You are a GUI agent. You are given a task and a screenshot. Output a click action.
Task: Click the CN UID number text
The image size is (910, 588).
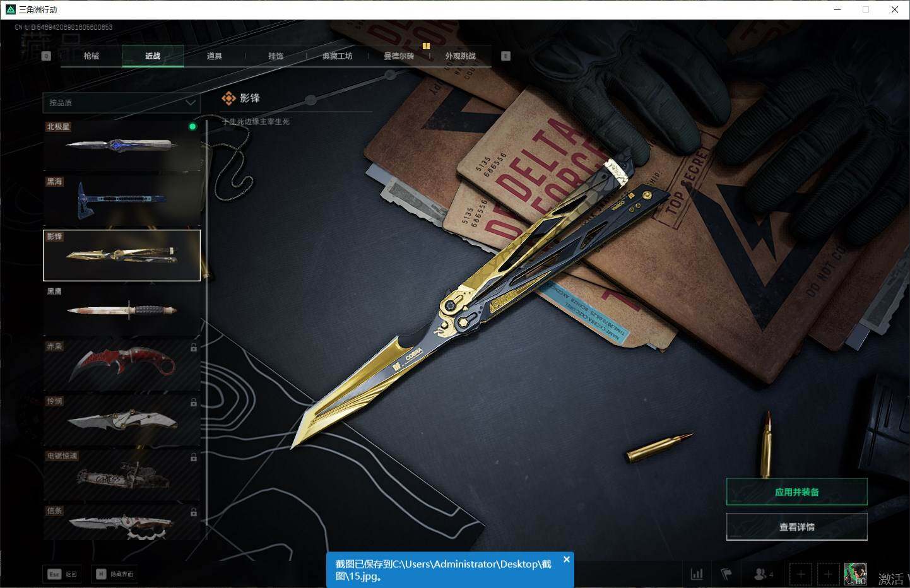[x=64, y=28]
